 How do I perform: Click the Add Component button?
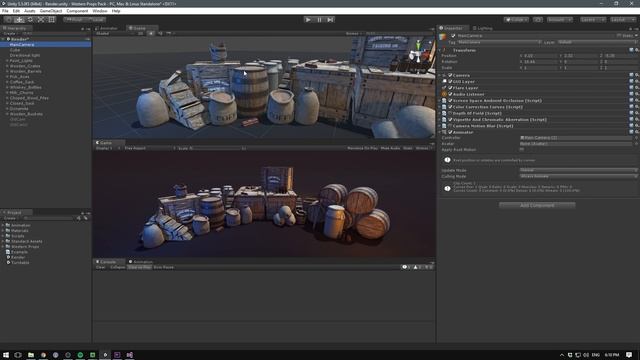(537, 205)
